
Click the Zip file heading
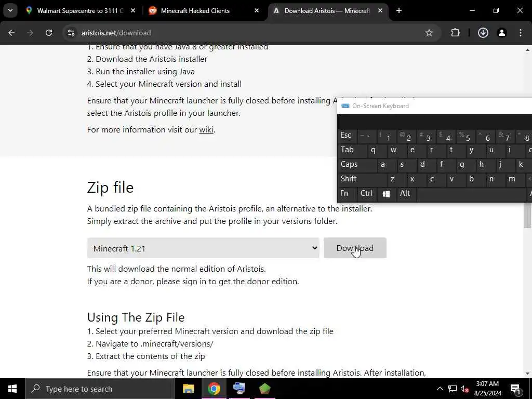click(x=110, y=188)
